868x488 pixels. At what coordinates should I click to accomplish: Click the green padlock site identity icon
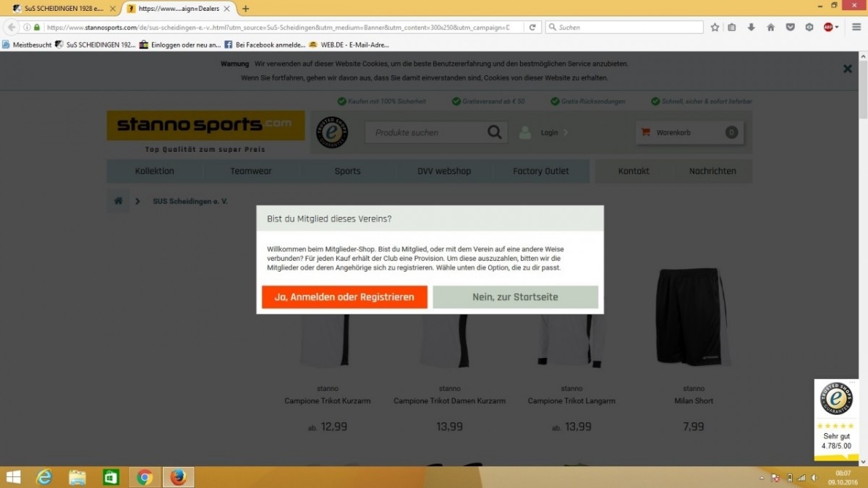[37, 27]
